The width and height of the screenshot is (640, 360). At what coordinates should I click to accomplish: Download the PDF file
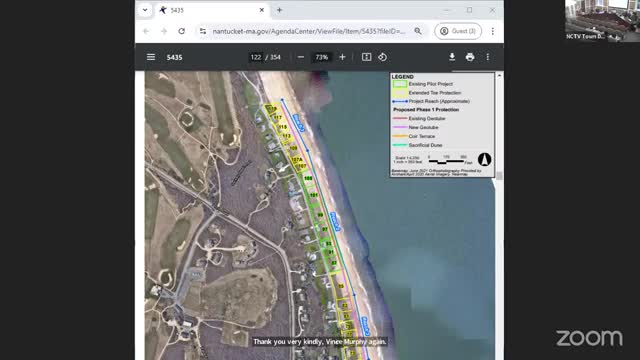pos(452,57)
